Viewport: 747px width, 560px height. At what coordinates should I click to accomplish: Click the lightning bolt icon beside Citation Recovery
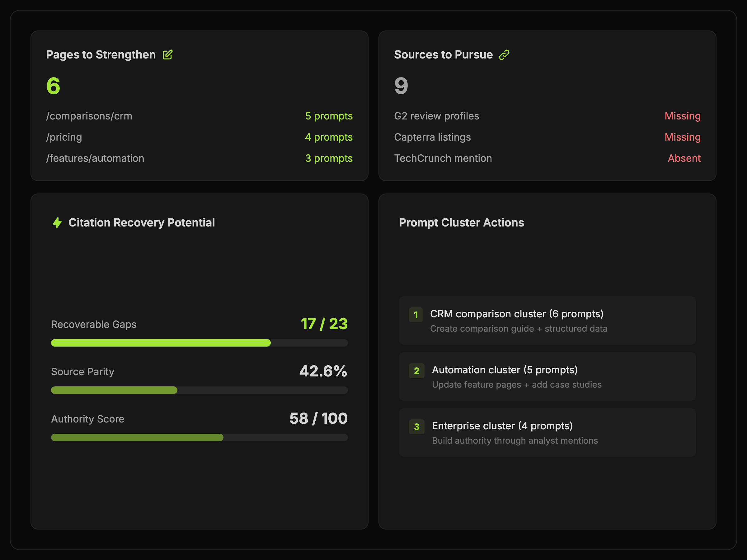tap(57, 223)
